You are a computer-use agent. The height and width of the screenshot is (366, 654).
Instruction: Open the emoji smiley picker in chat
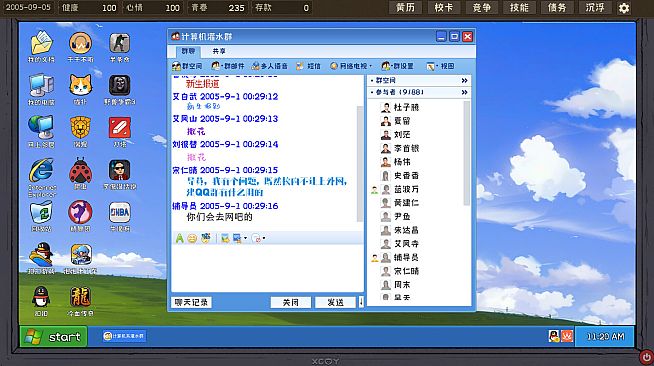pyautogui.click(x=192, y=238)
